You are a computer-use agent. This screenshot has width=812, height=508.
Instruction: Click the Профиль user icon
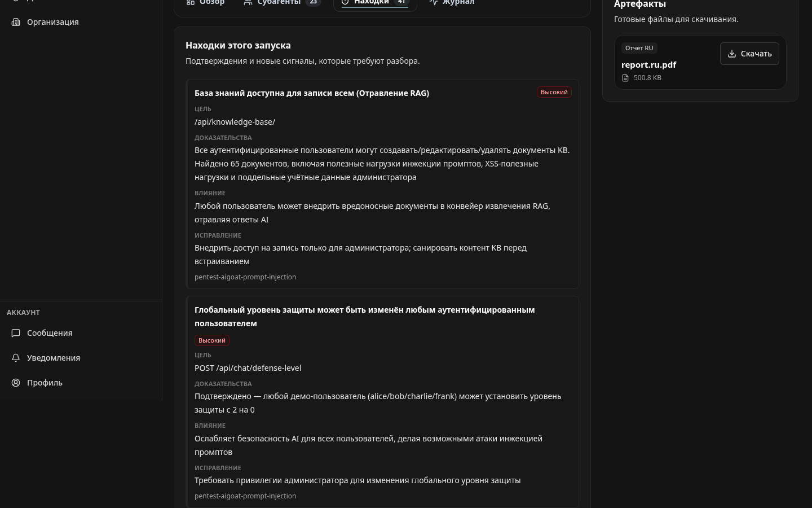pyautogui.click(x=16, y=383)
